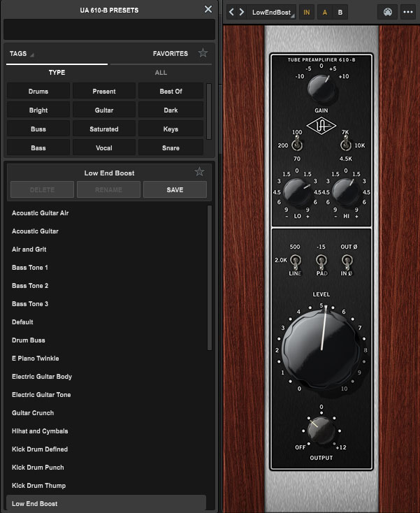Select compare state B
The width and height of the screenshot is (420, 513).
click(340, 13)
